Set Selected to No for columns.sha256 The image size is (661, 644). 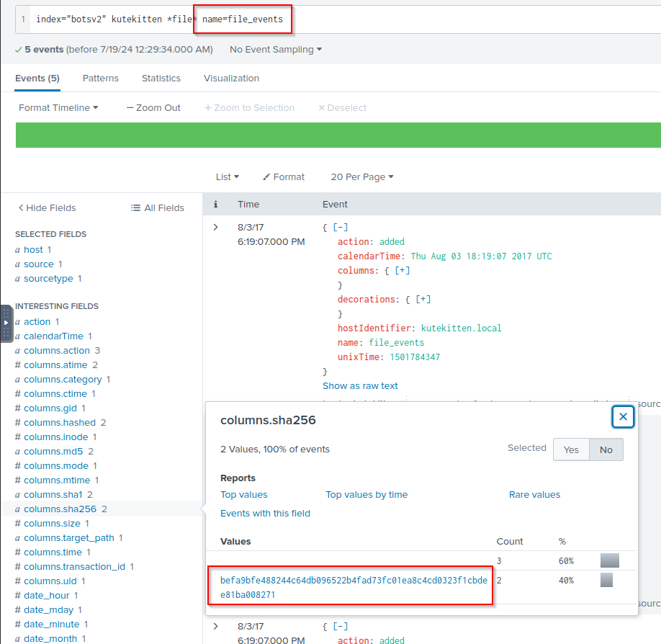click(606, 450)
